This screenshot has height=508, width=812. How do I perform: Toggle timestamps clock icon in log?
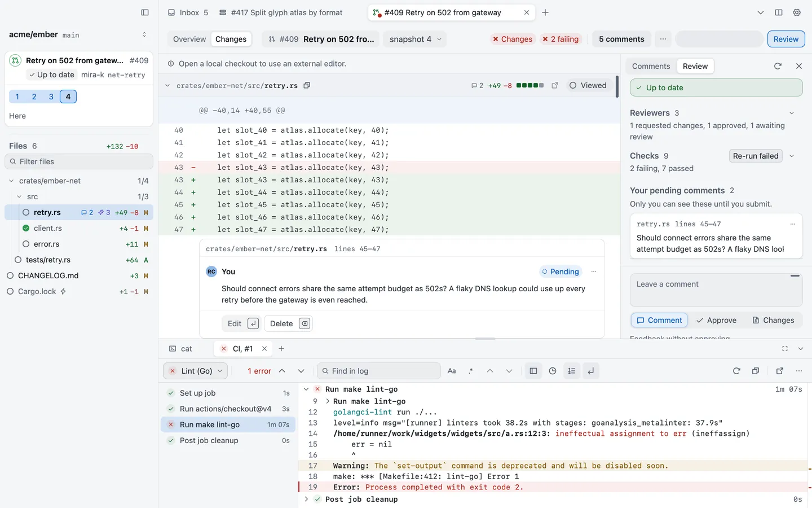pyautogui.click(x=553, y=371)
